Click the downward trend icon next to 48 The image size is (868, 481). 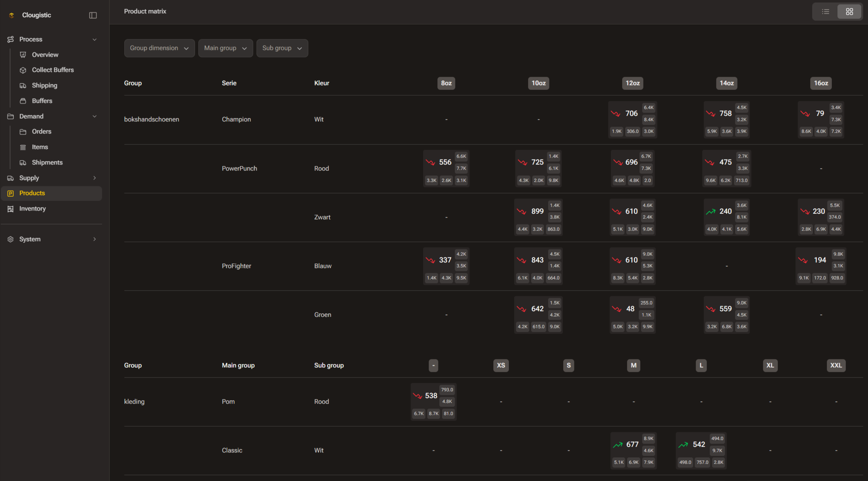point(616,309)
